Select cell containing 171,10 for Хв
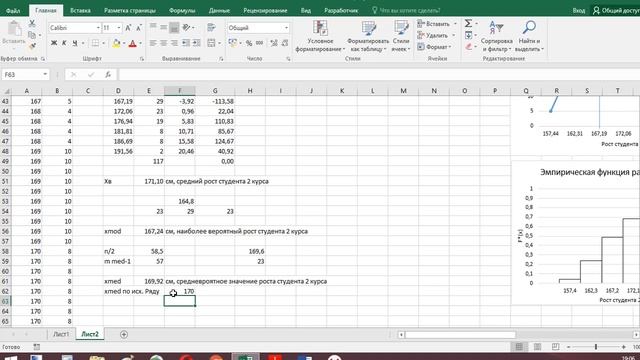The height and width of the screenshot is (360, 640). pyautogui.click(x=149, y=181)
